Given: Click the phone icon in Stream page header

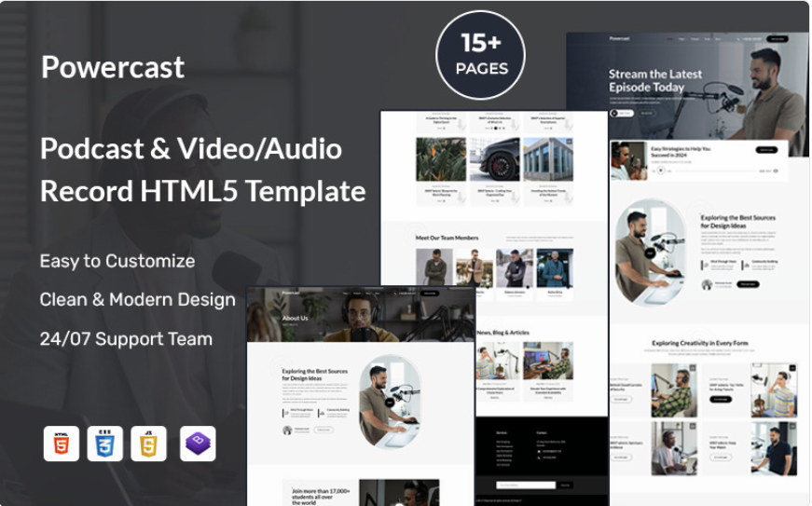Looking at the screenshot, I should [738, 39].
